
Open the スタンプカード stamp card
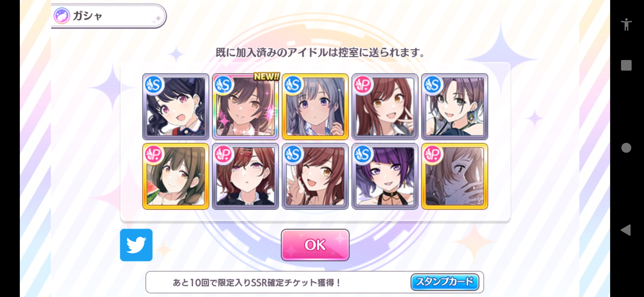pyautogui.click(x=444, y=282)
